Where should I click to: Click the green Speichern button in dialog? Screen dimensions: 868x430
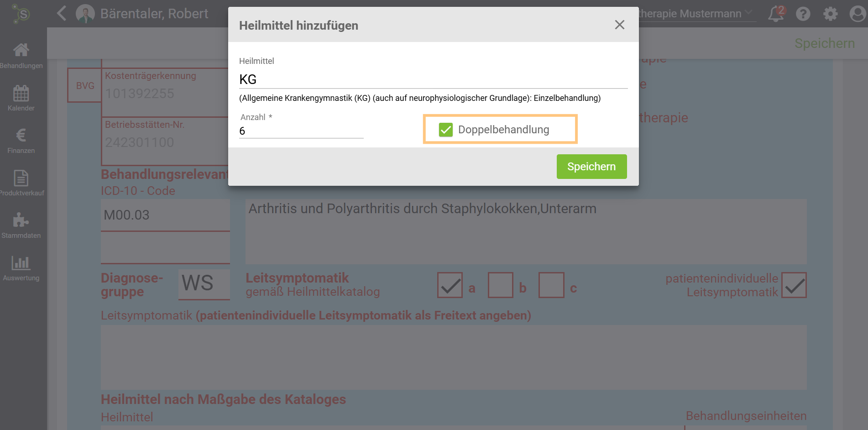click(591, 167)
